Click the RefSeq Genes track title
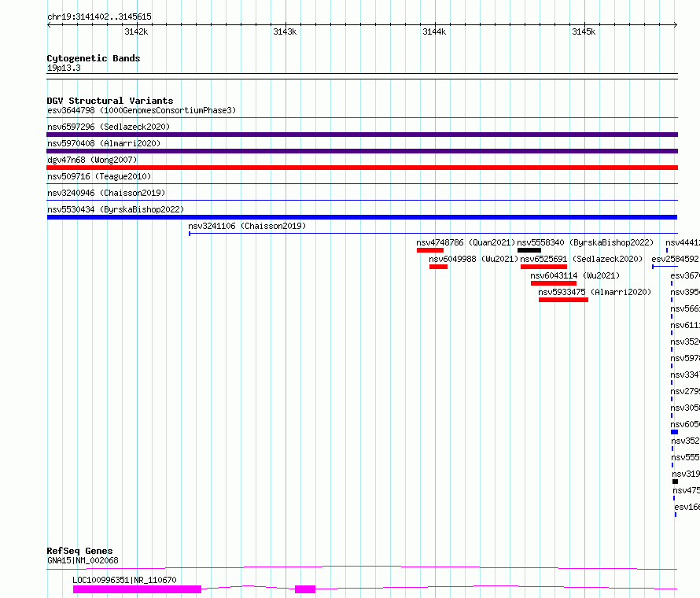Image resolution: width=700 pixels, height=598 pixels. [x=79, y=551]
